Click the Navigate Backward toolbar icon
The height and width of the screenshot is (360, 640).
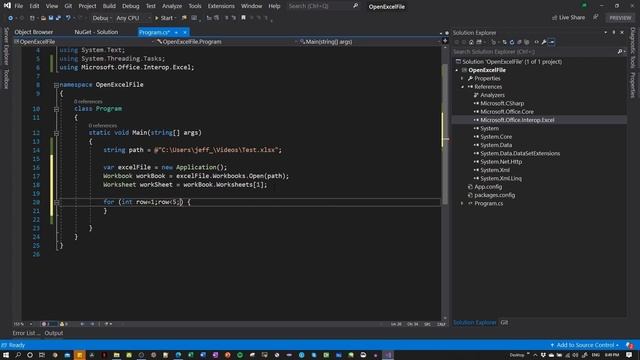pyautogui.click(x=10, y=18)
